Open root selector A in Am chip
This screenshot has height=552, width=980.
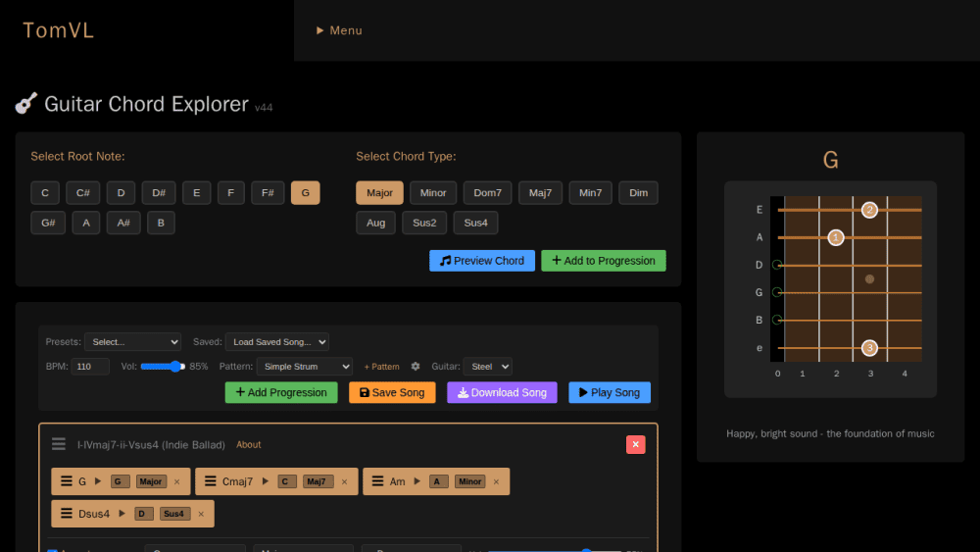[439, 481]
